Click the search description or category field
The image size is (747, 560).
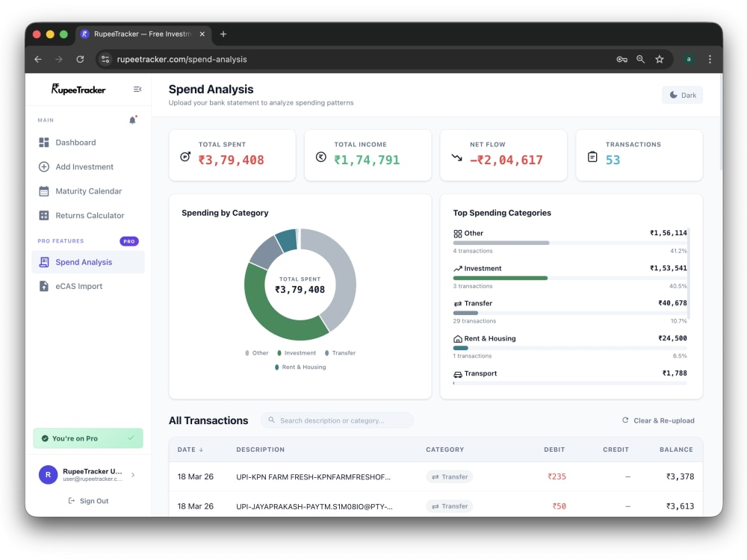338,420
